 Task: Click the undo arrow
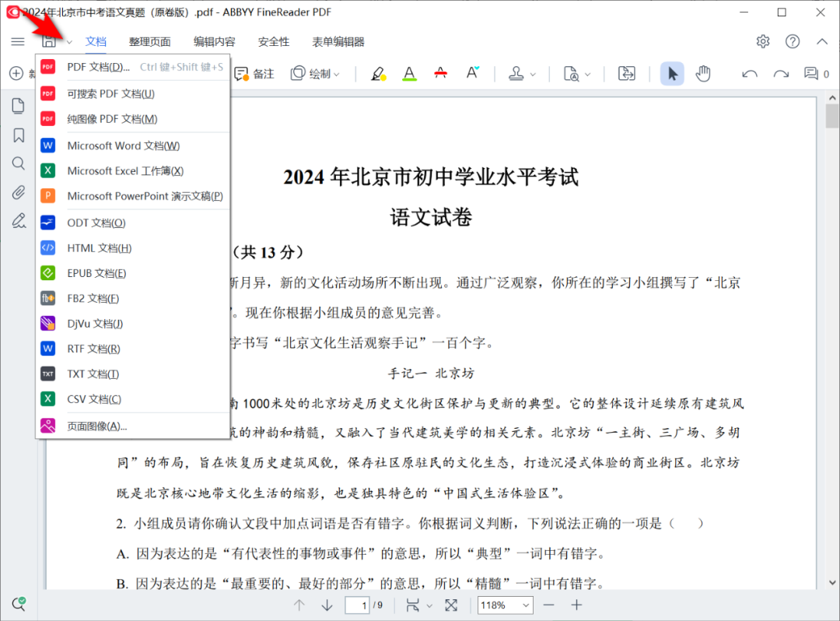click(x=750, y=74)
